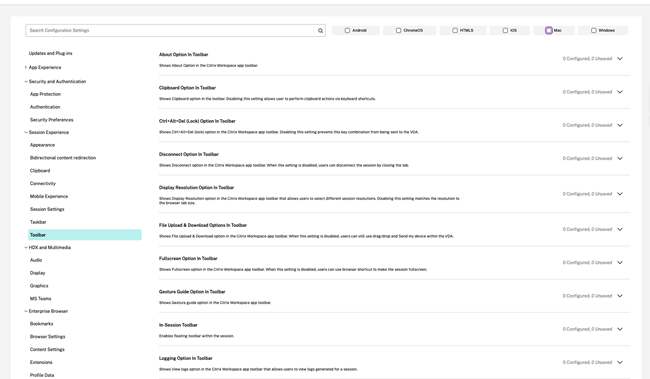
Task: Collapse the HDX and Multimedia node
Action: tap(26, 248)
